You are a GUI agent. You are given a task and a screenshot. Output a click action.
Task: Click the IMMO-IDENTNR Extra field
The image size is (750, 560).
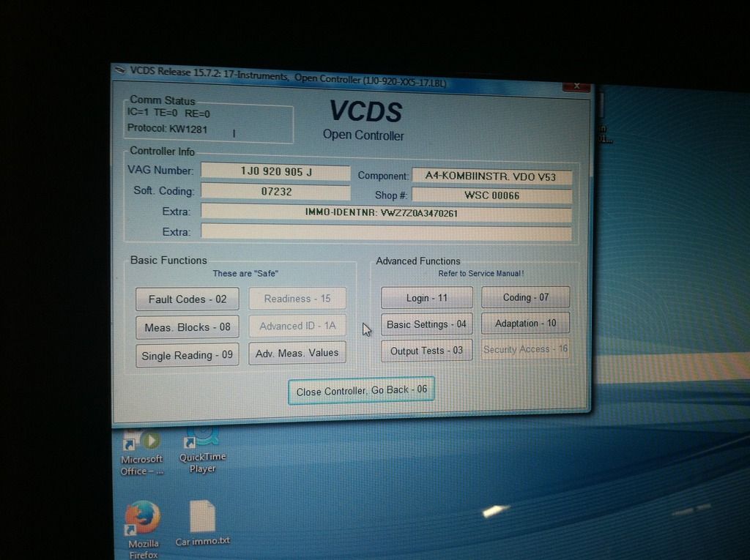point(385,213)
